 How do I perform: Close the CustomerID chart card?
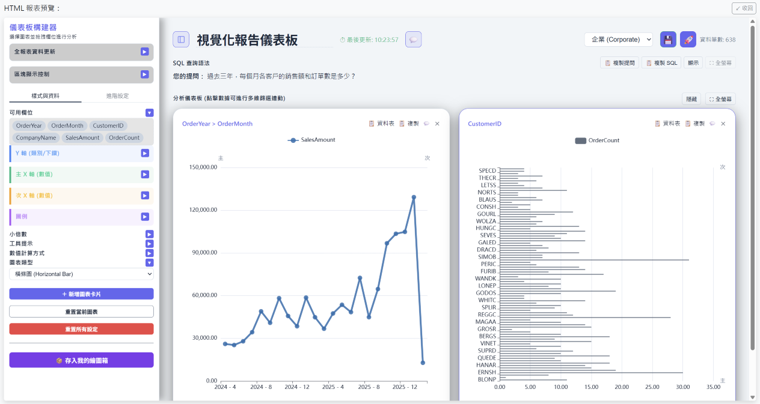pyautogui.click(x=723, y=124)
